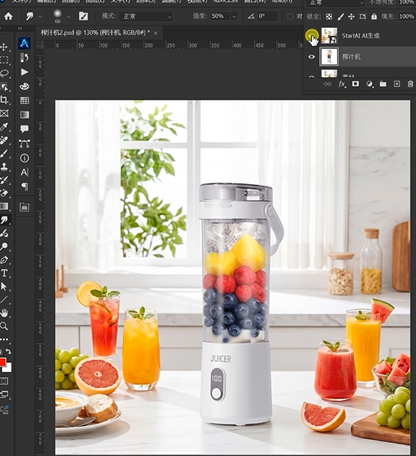Switch to the 榨汁机2.psd document tab
This screenshot has width=416, height=456.
tap(95, 33)
